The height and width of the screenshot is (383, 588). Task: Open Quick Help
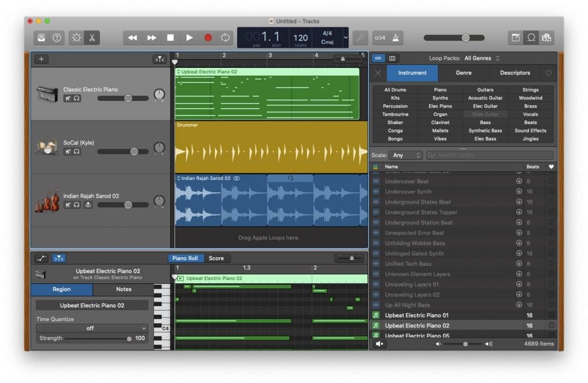[57, 37]
